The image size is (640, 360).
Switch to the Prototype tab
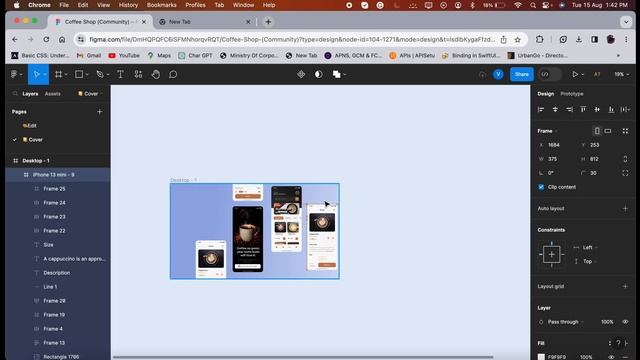pos(572,93)
